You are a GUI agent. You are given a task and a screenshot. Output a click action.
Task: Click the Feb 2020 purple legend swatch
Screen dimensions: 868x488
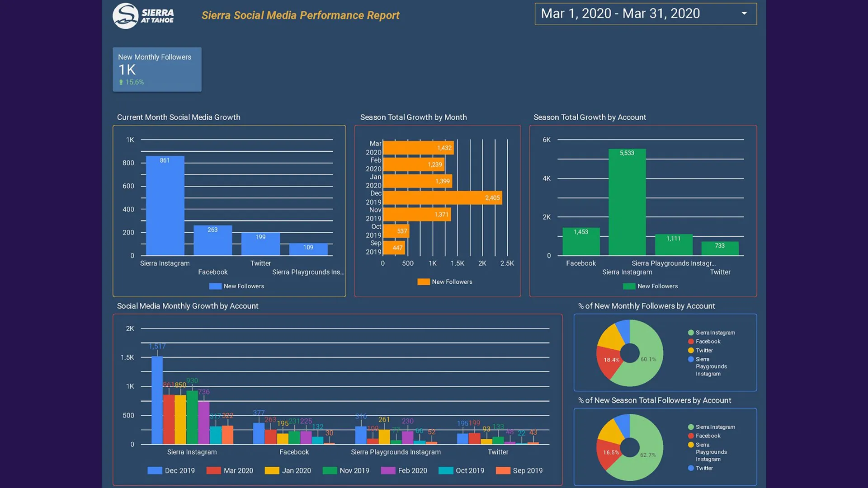[x=388, y=470]
